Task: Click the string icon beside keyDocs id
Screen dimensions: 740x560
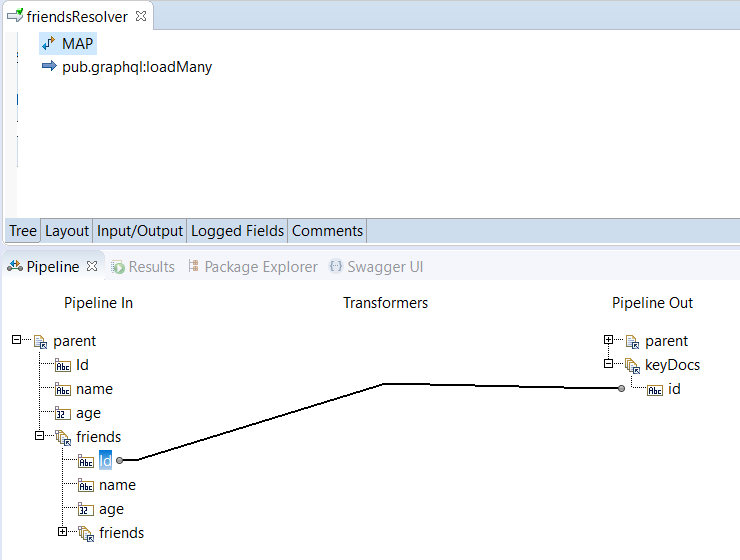Action: (655, 389)
